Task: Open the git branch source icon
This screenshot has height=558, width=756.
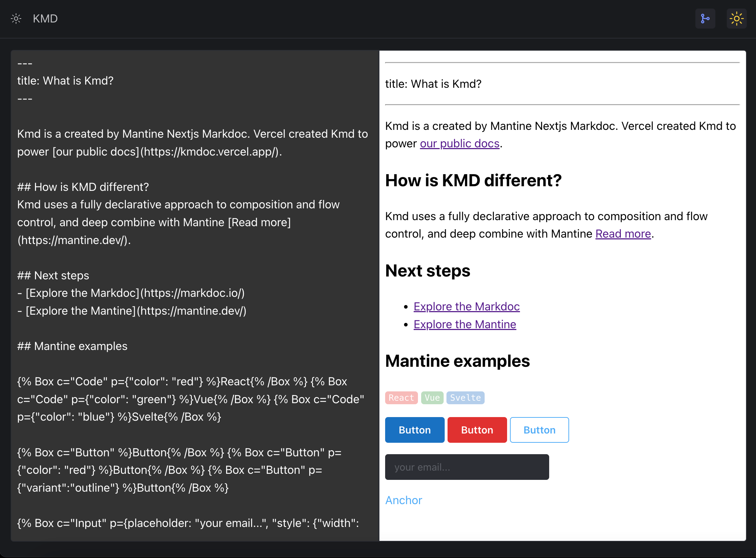Action: (x=705, y=19)
